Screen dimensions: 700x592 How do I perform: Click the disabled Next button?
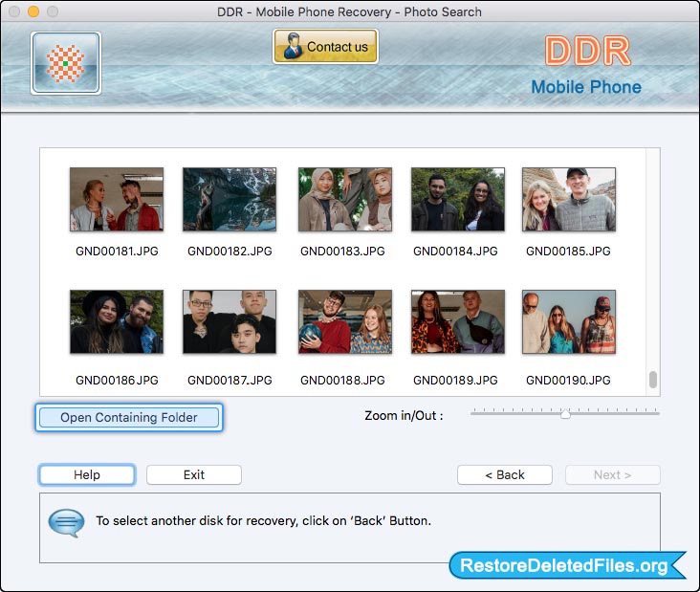pyautogui.click(x=612, y=474)
